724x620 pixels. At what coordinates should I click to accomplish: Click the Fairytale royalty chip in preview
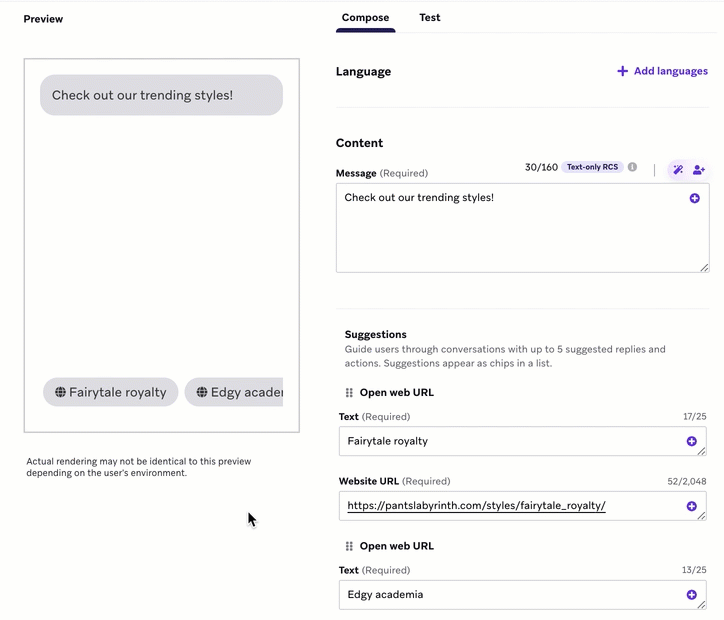(x=111, y=392)
